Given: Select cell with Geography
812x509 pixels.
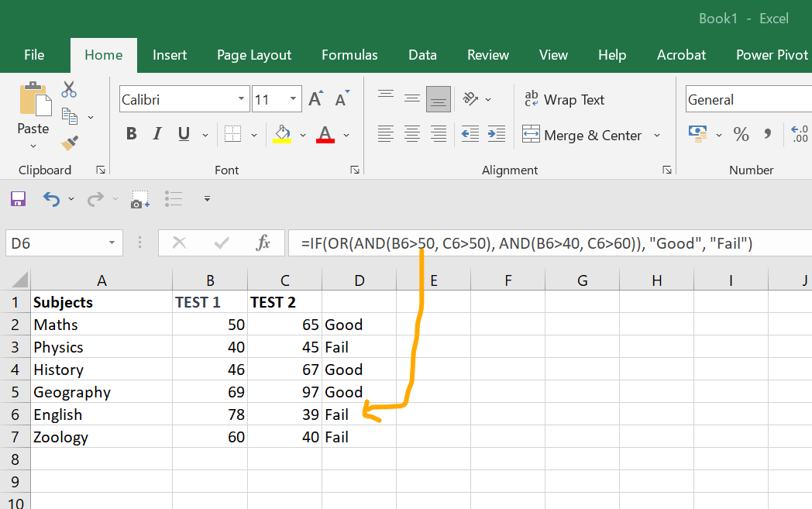Looking at the screenshot, I should pos(101,392).
